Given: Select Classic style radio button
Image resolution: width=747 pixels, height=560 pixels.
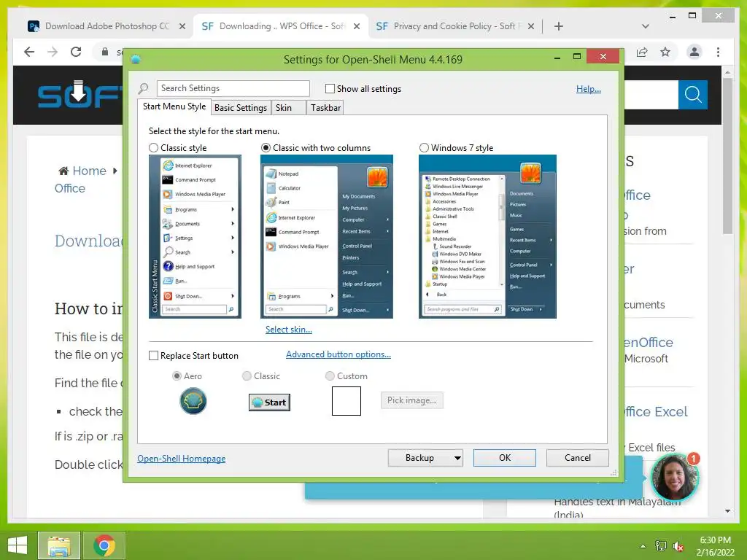Looking at the screenshot, I should (x=153, y=147).
